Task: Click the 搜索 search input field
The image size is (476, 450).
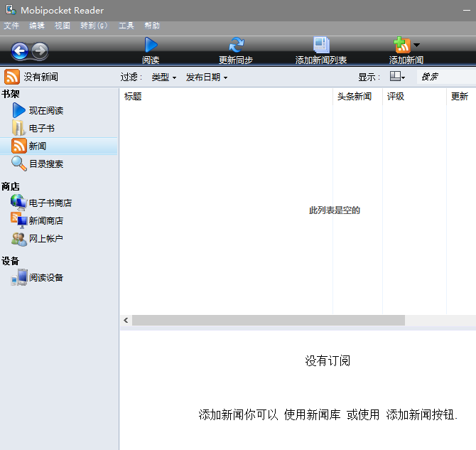Action: 446,77
